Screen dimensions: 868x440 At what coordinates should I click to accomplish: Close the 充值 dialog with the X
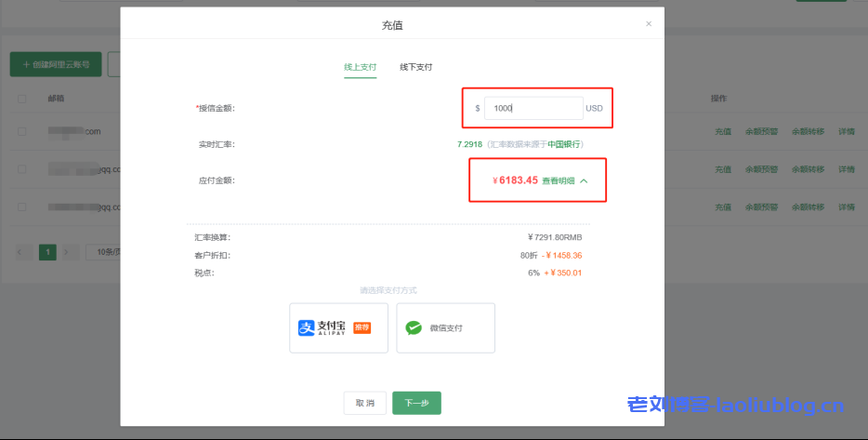[x=649, y=24]
